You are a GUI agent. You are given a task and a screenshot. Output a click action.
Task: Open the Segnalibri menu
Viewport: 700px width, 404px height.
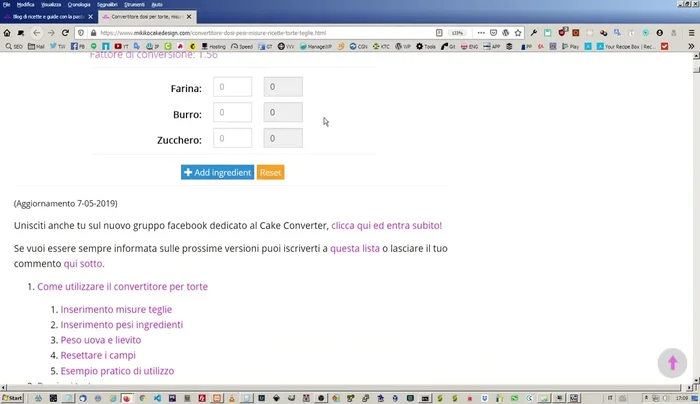coord(107,4)
